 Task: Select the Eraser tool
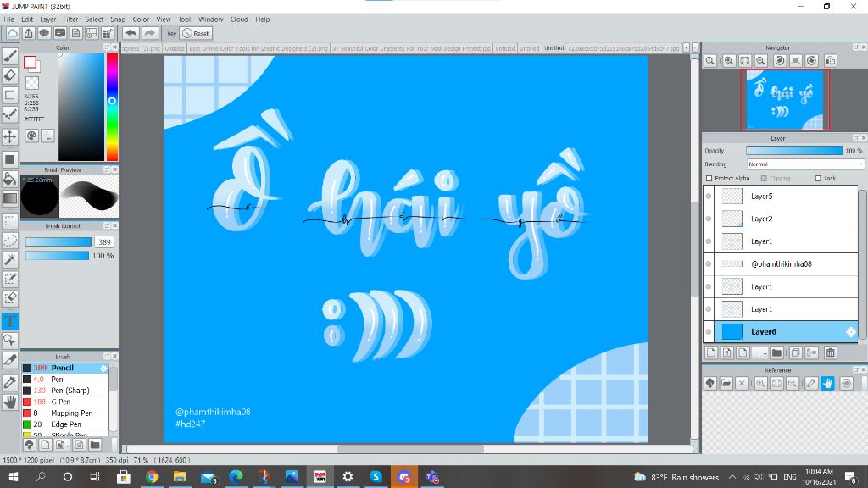tap(10, 75)
